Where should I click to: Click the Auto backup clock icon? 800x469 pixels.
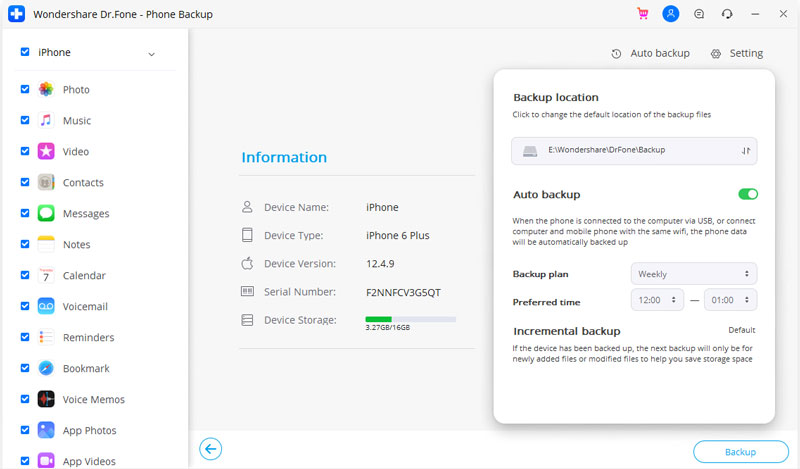tap(616, 54)
